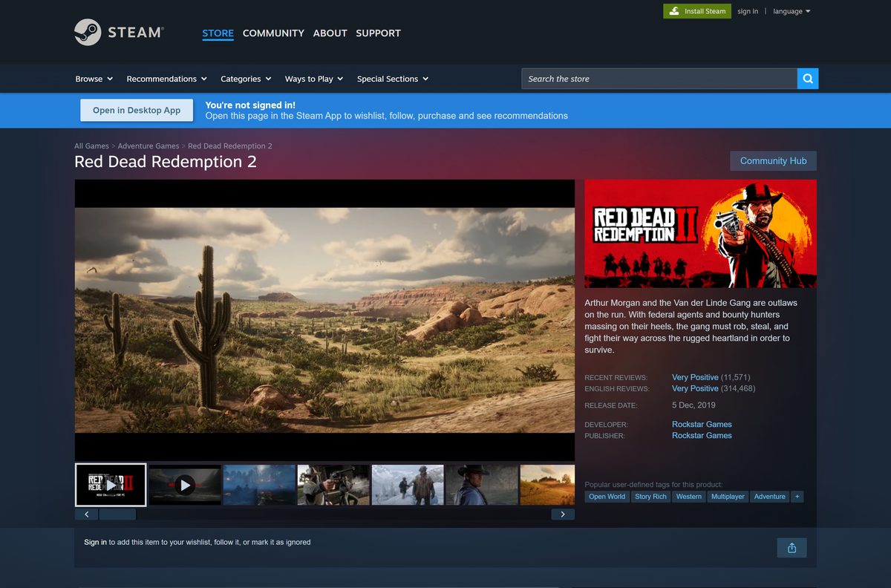Screen dimensions: 891x588
Task: Play the first Red Dead Redemption II trailer thumbnail
Action: (111, 485)
